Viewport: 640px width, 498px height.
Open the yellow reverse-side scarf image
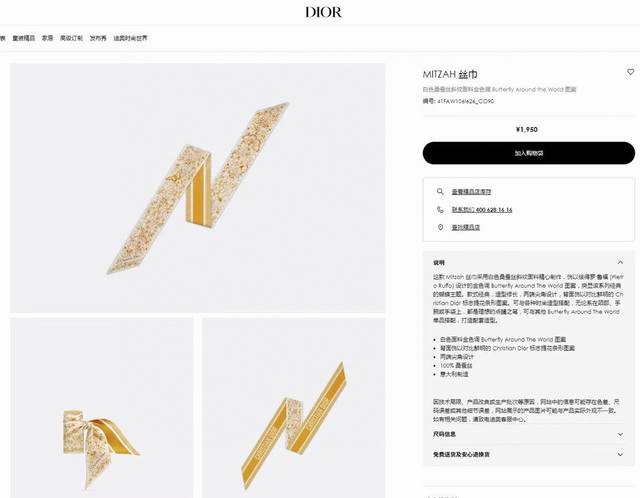293,407
